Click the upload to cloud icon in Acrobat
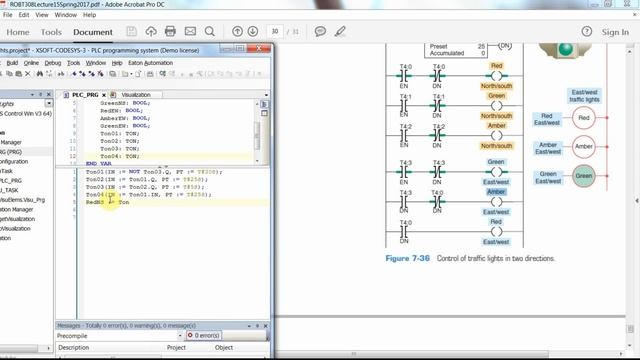This screenshot has height=360, width=640. pos(151,31)
